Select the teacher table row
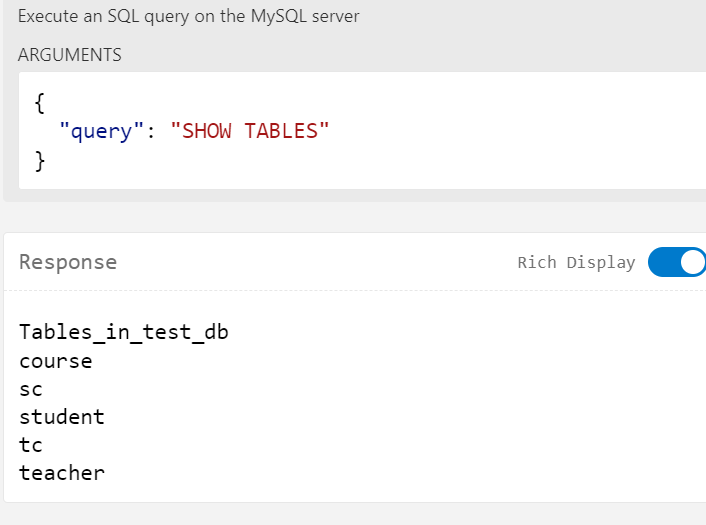 tap(62, 473)
